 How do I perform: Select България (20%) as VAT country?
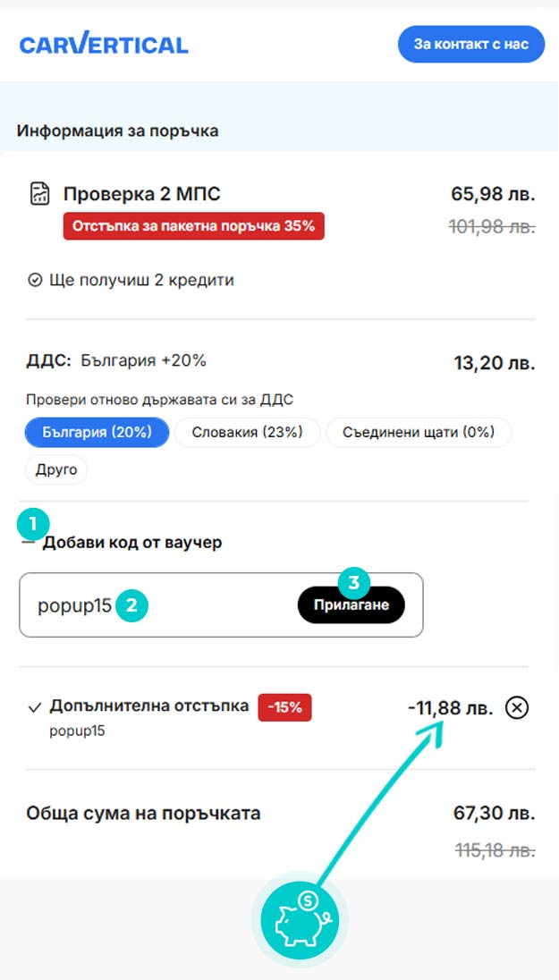(97, 433)
